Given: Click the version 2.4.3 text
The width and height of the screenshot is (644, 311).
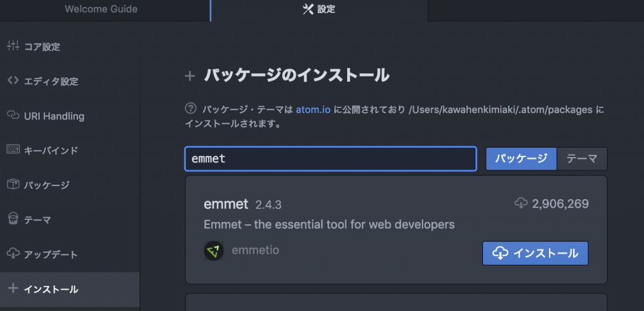Looking at the screenshot, I should (268, 205).
